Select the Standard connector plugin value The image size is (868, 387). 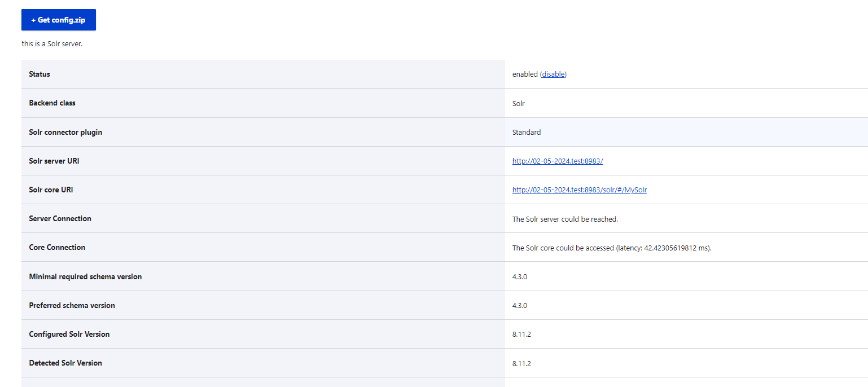[x=526, y=133]
